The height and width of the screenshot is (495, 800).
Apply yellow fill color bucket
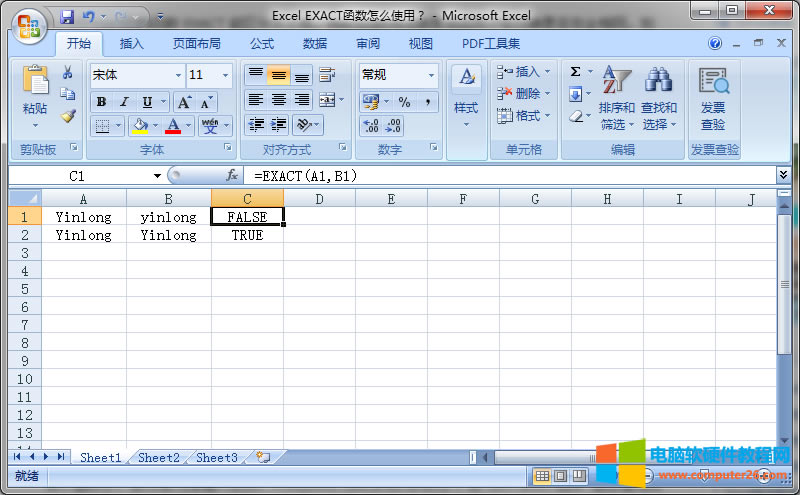pos(140,126)
